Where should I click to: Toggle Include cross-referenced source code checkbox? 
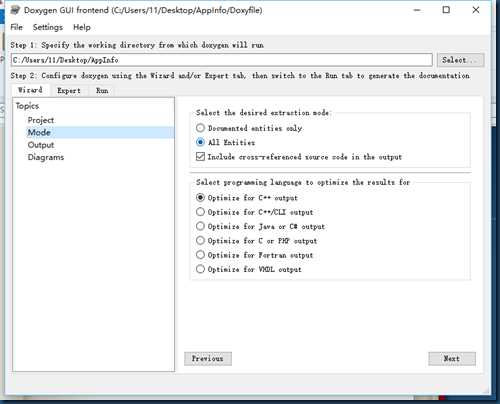pyautogui.click(x=299, y=157)
